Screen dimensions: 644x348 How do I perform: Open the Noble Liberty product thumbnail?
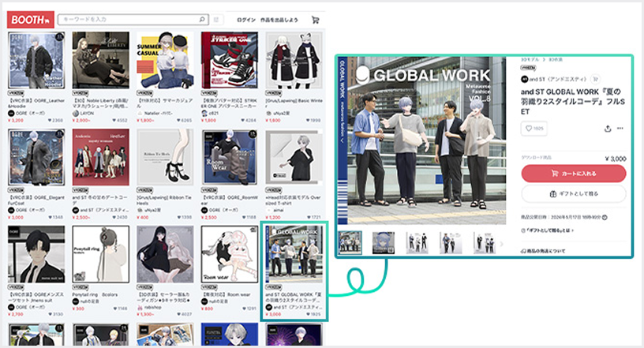(x=101, y=61)
